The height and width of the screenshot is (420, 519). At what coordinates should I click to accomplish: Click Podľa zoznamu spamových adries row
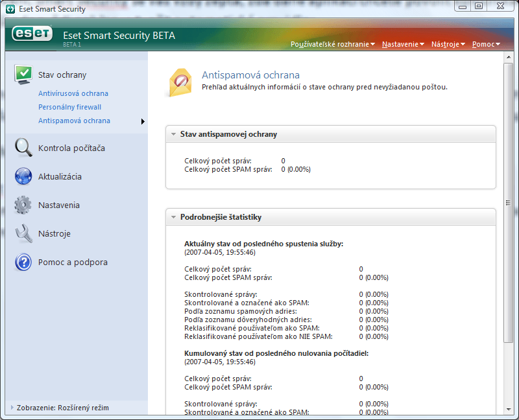point(286,311)
